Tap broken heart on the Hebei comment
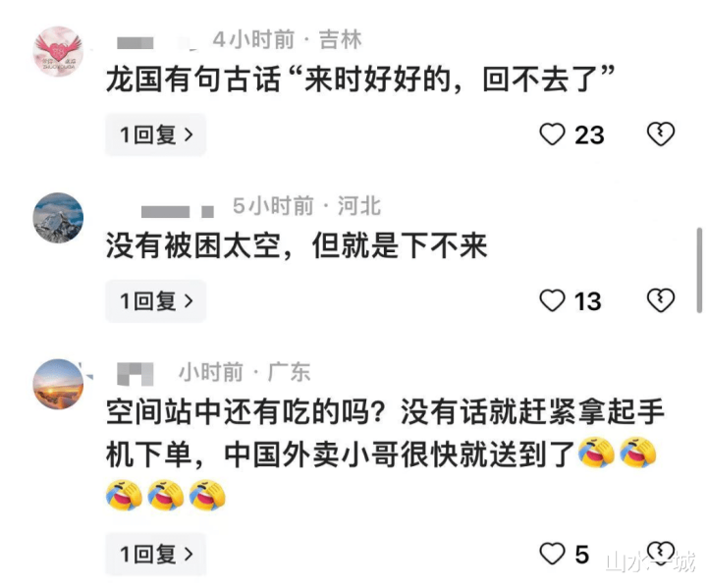Viewport: 707px width, 588px height. pos(661,300)
